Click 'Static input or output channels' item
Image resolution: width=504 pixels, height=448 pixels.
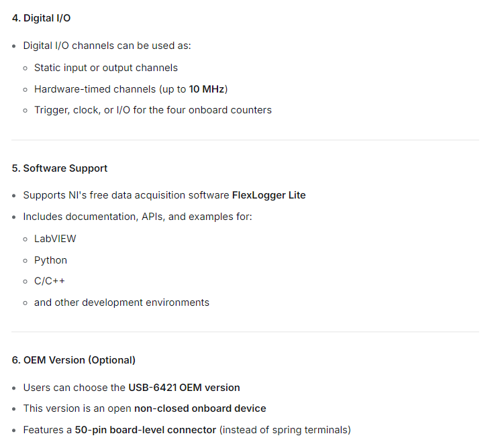[x=106, y=68]
